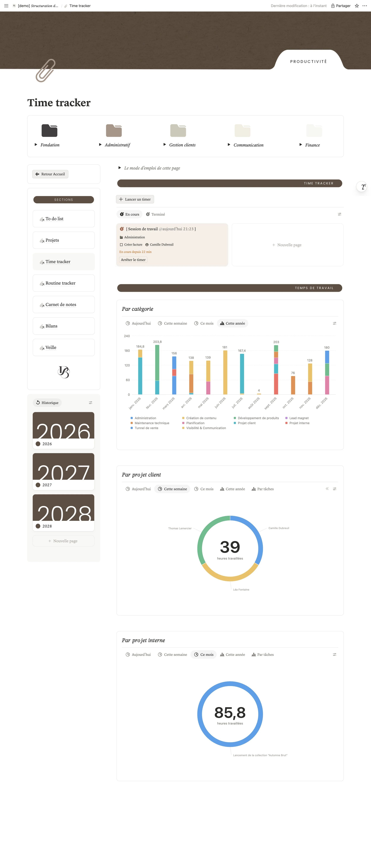Open settings icon of Par projet client chart
The image size is (371, 868).
335,489
